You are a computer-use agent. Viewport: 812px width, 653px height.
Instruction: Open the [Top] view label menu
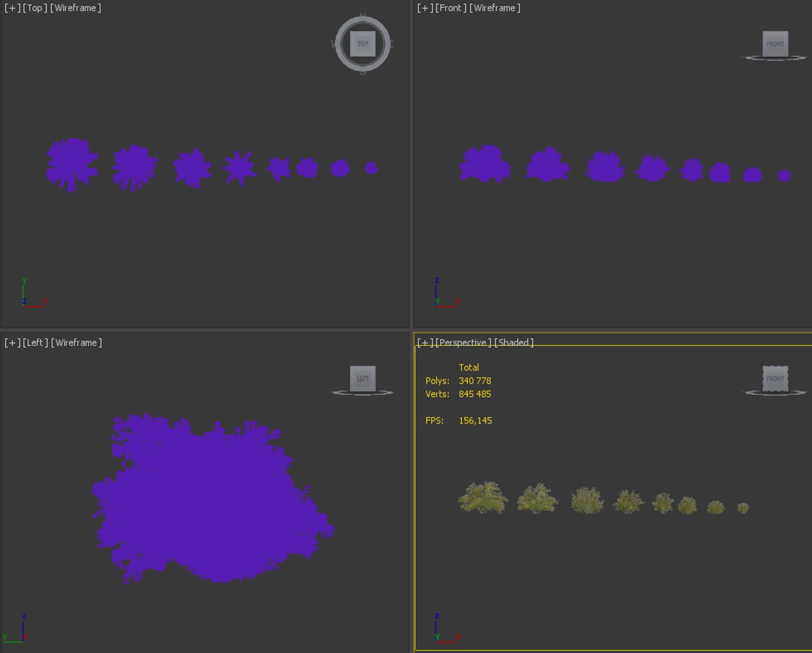(35, 8)
